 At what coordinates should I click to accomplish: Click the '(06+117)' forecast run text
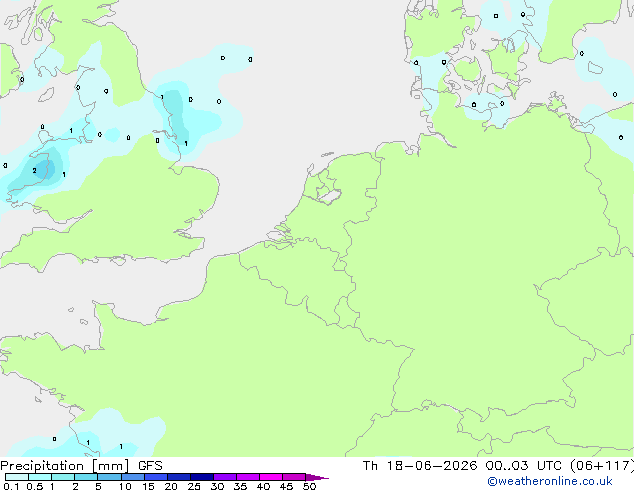602,466
